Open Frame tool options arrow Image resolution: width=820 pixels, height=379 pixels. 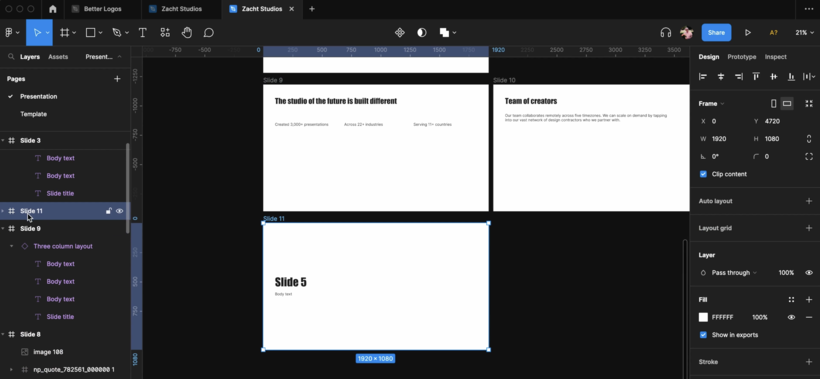point(74,32)
